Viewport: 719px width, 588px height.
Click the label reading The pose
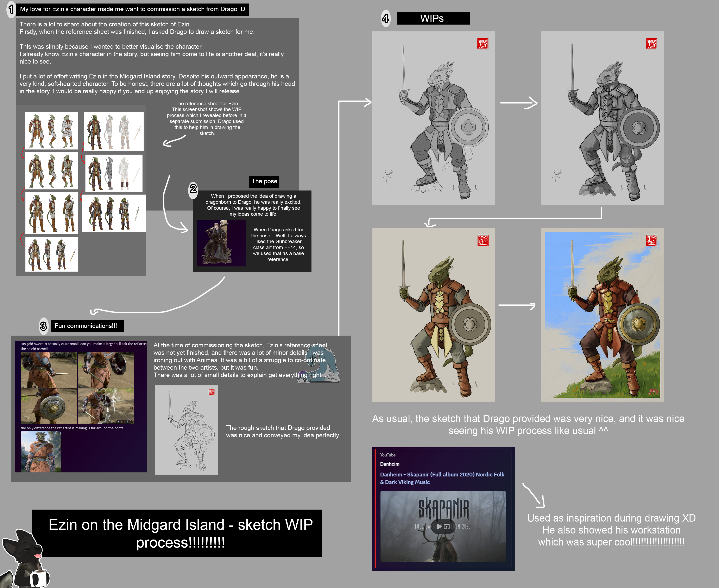click(x=264, y=181)
